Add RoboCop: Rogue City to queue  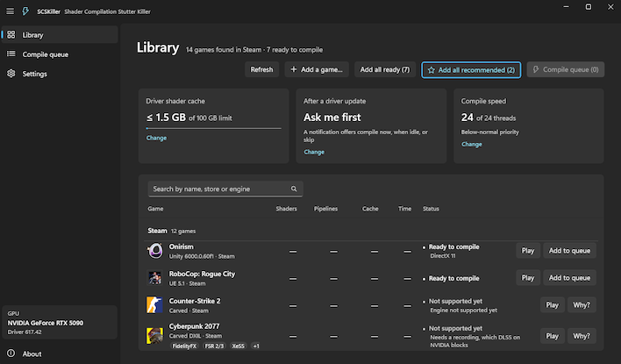569,278
